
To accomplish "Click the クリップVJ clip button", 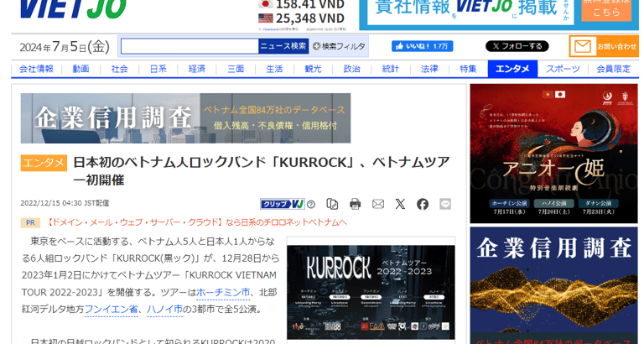I will 283,204.
